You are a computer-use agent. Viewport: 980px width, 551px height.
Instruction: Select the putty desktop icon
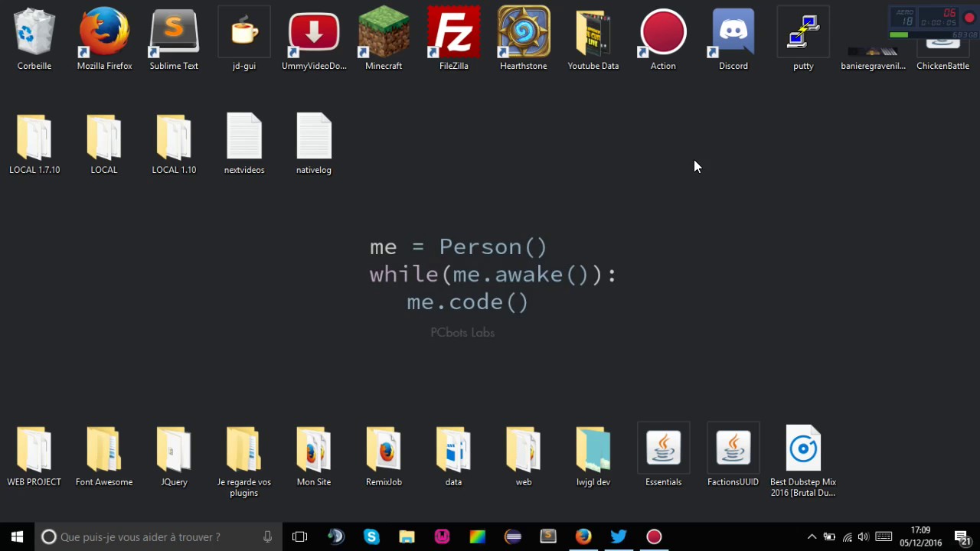[803, 38]
